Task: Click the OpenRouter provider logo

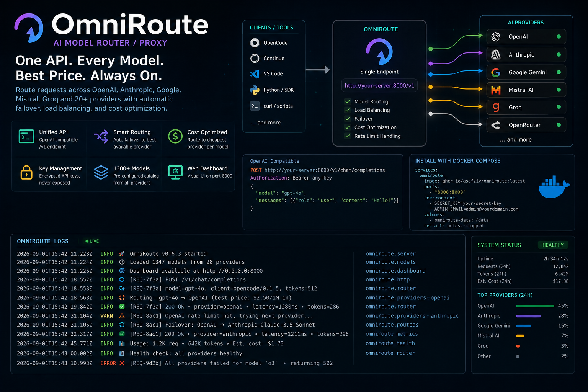Action: pyautogui.click(x=496, y=125)
